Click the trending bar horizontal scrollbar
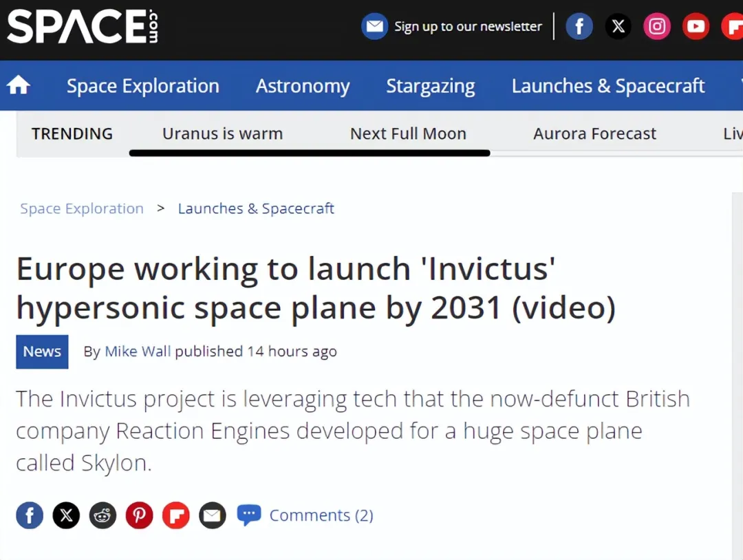 (310, 153)
